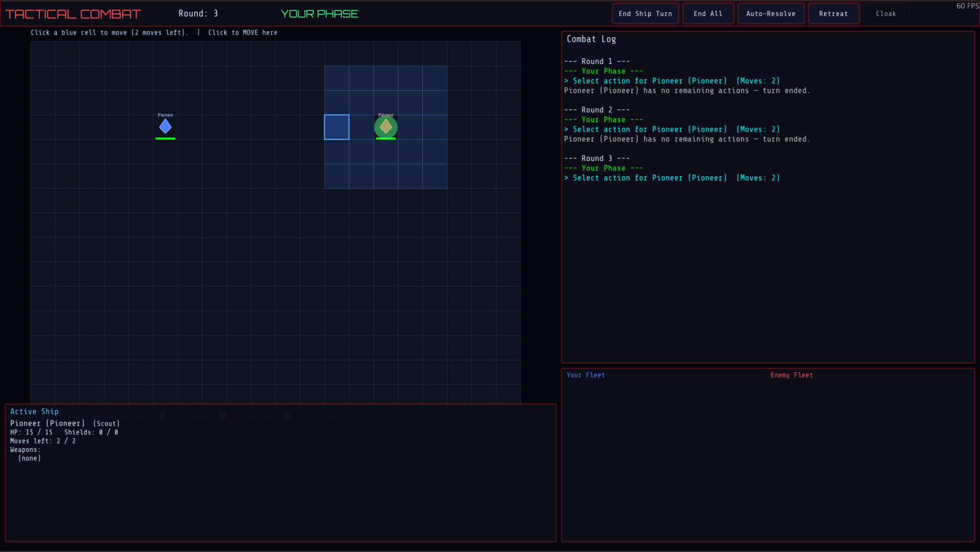Retreat from the battle
Image resolution: width=980 pixels, height=552 pixels.
click(833, 14)
